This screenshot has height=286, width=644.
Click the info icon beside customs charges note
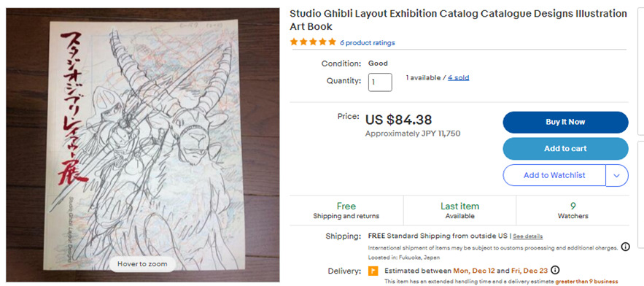click(x=626, y=247)
